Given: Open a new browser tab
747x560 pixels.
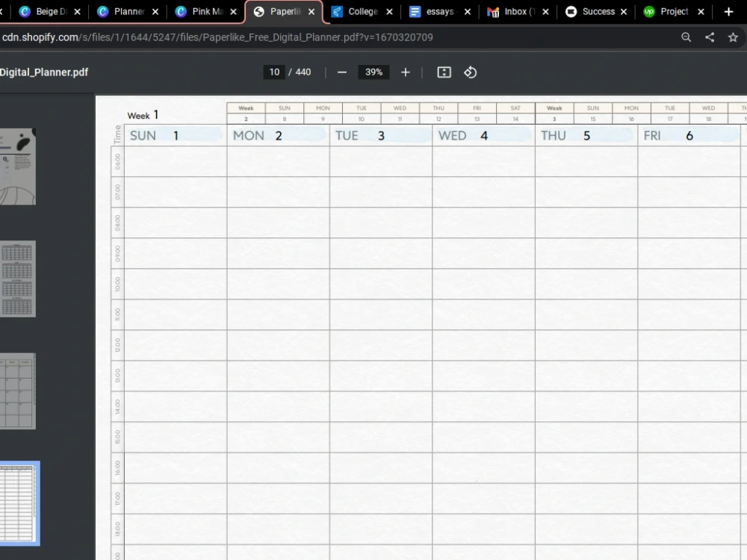Looking at the screenshot, I should coord(728,12).
